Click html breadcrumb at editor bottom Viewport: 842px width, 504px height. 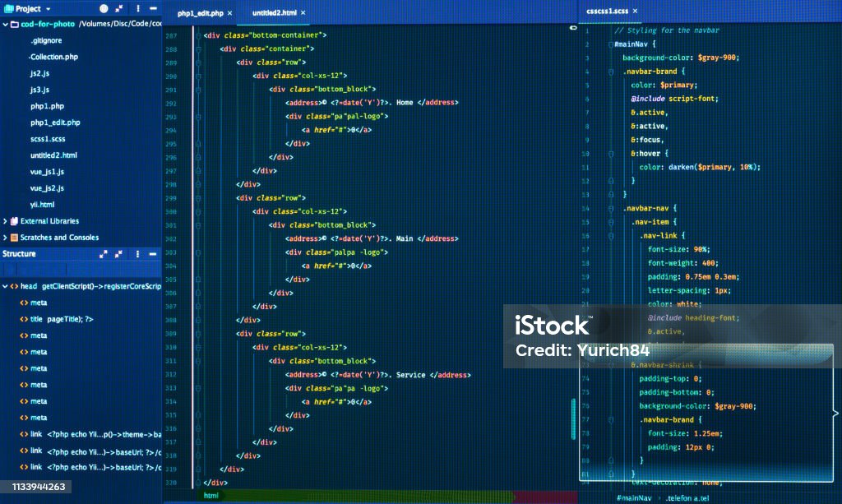coord(211,496)
